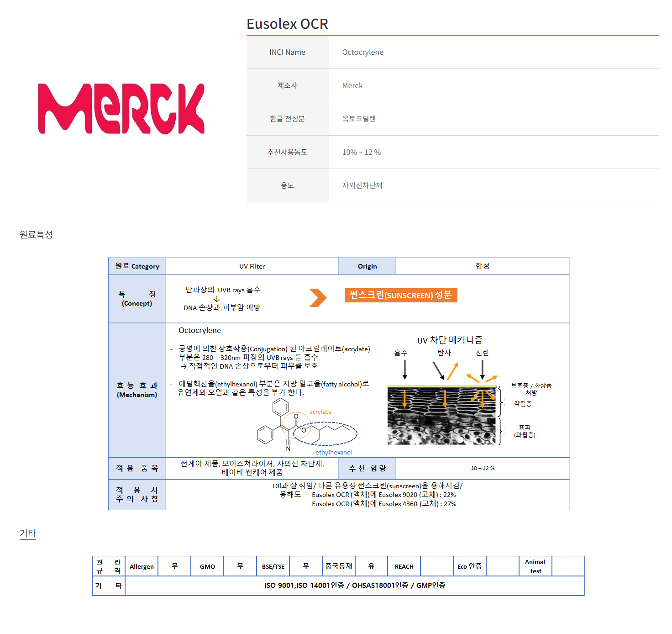The image size is (672, 634).
Task: Click the ISO 9001 certification text row
Action: pyautogui.click(x=355, y=586)
